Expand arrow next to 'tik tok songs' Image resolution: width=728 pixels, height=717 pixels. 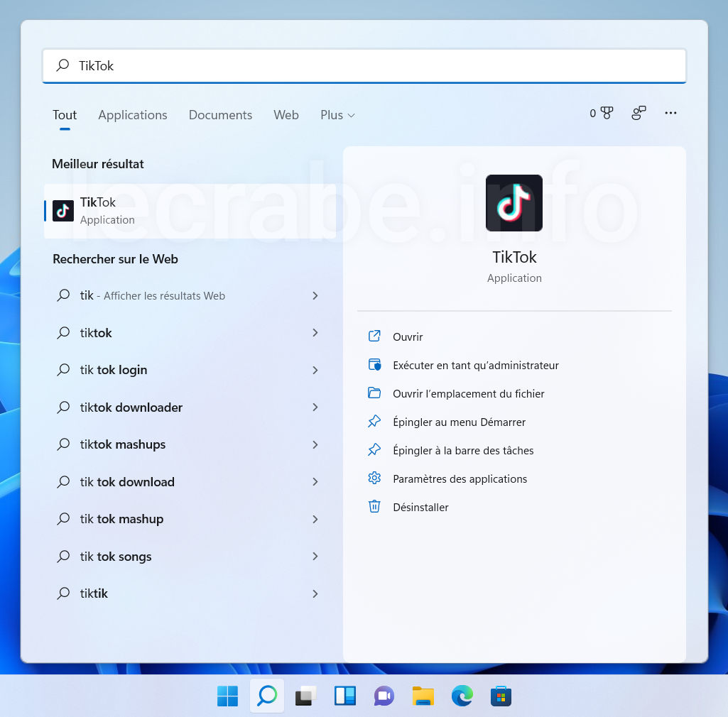point(315,557)
